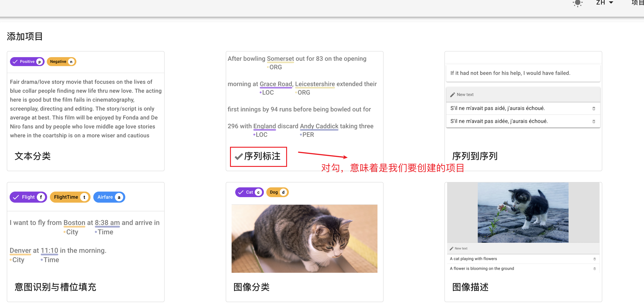Screen dimensions: 644x308
Task: Delete second French translation with trash icon
Action: pos(593,121)
